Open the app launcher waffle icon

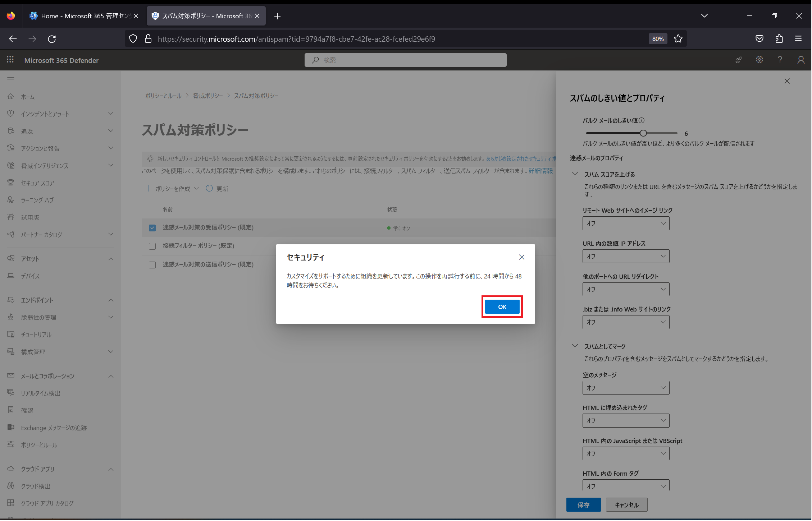click(10, 60)
